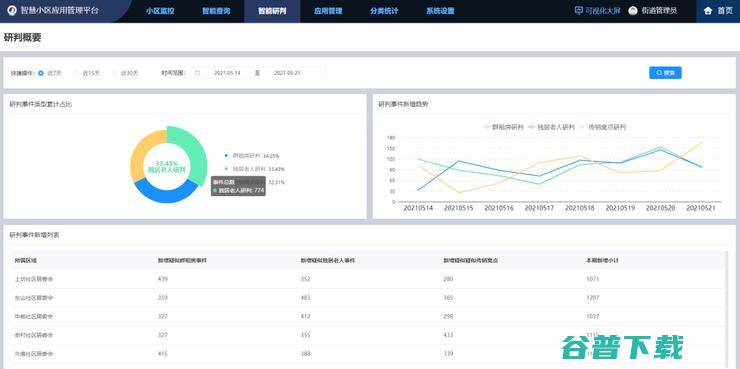Viewport: 740px width, 369px height.
Task: Click the 20210521 x-axis label
Action: point(701,208)
